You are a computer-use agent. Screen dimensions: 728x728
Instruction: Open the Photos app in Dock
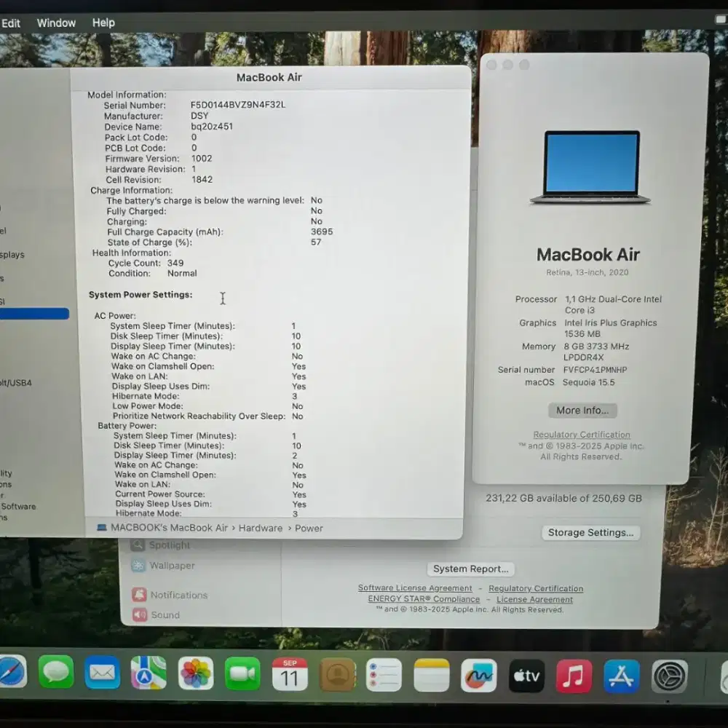click(196, 673)
